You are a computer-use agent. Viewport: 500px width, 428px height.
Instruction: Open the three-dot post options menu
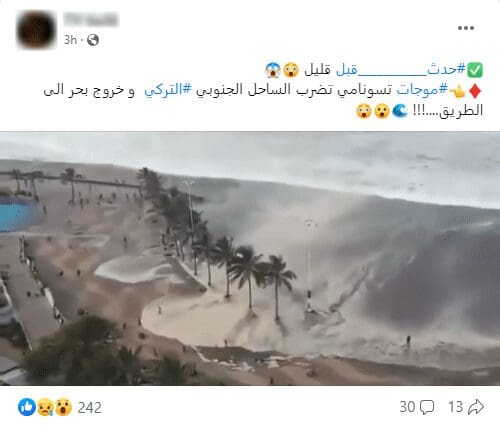pos(466,28)
